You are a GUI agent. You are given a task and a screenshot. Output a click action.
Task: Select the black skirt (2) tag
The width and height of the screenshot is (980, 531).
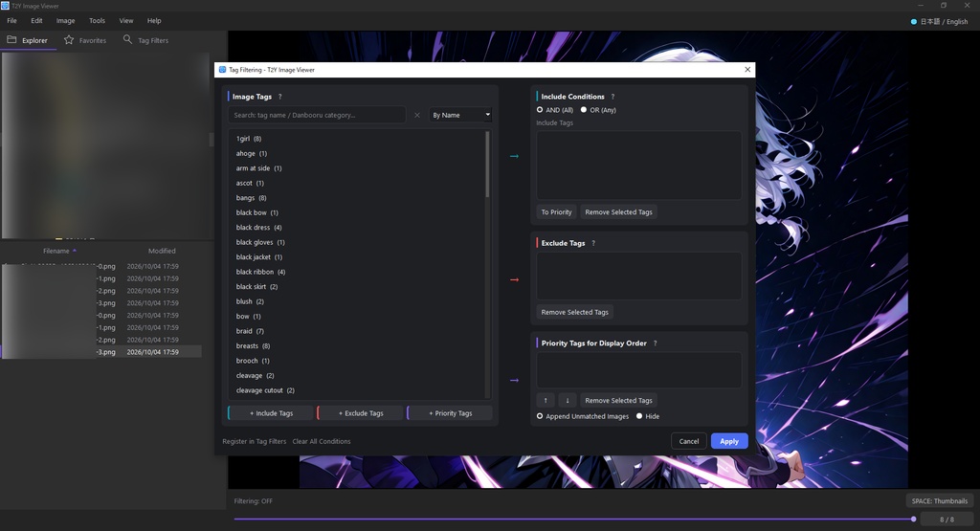(x=256, y=287)
